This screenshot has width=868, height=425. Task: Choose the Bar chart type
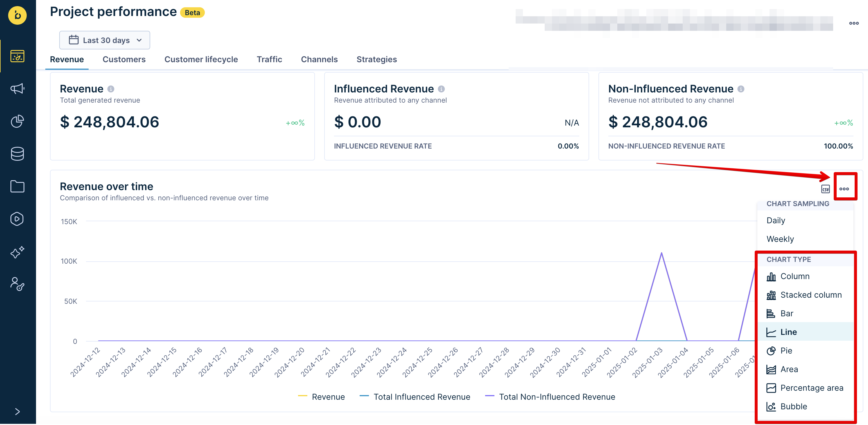(x=805, y=314)
